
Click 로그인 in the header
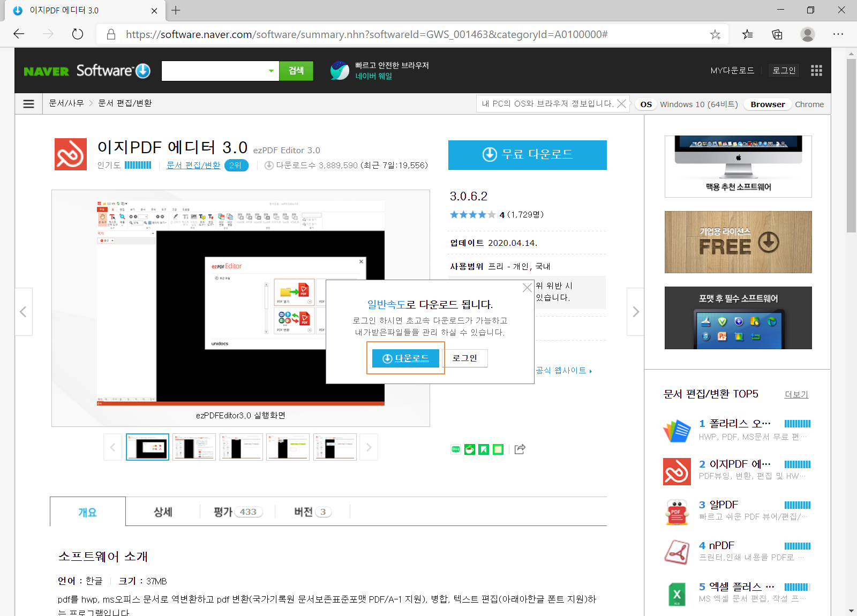784,71
